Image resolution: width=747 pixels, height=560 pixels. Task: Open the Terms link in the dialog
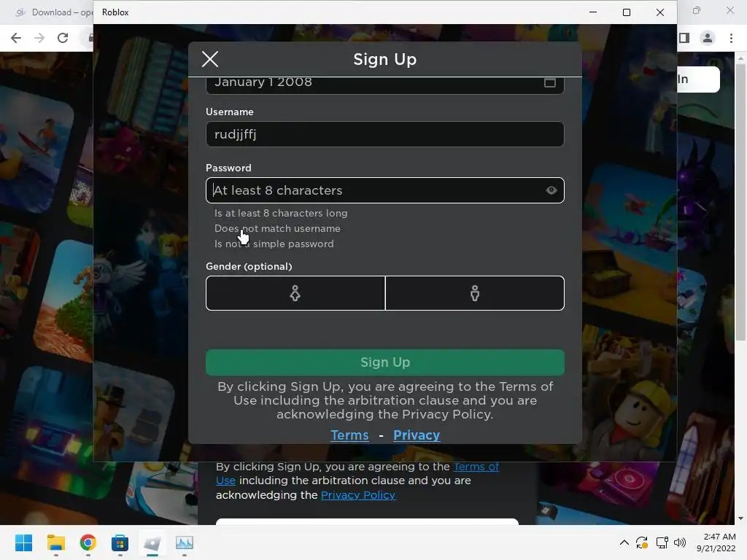349,435
